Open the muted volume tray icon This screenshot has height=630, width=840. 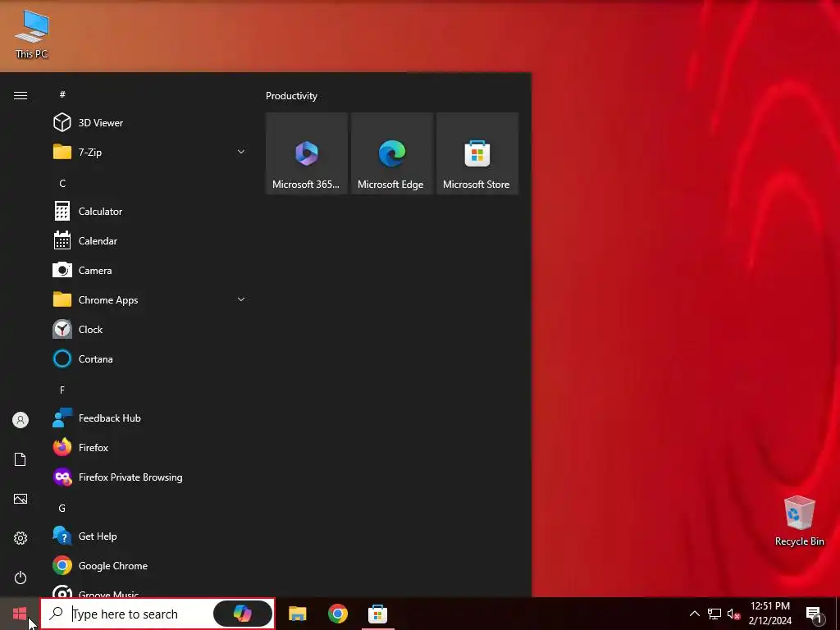[x=733, y=614]
